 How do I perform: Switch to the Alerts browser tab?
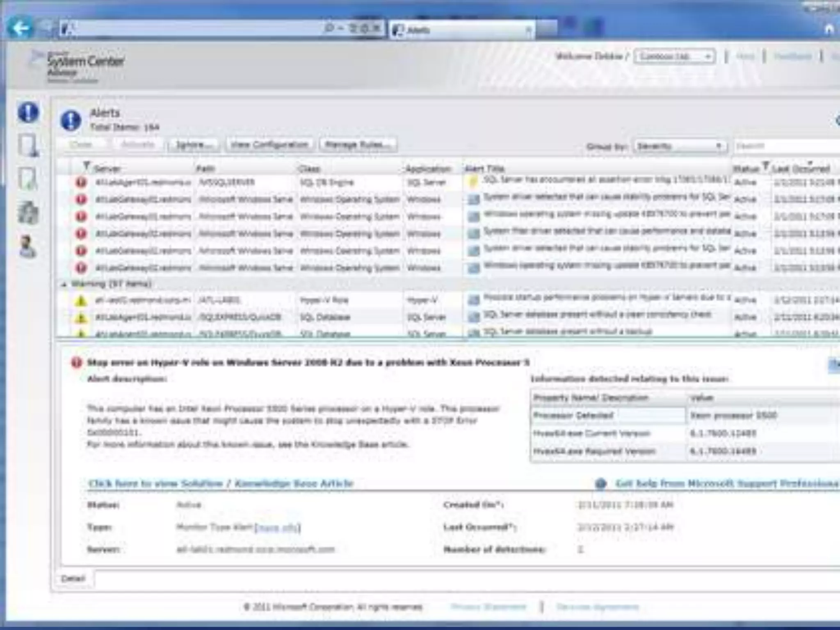tap(462, 30)
